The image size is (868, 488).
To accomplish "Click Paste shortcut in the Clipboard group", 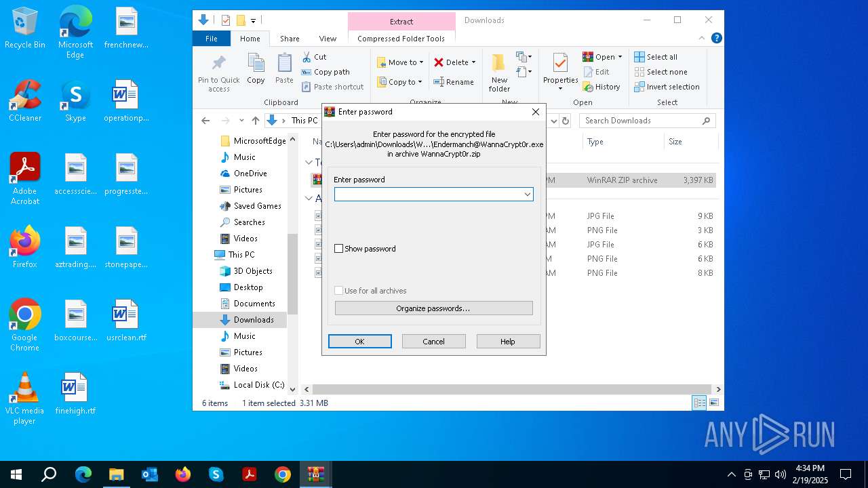I will click(332, 87).
